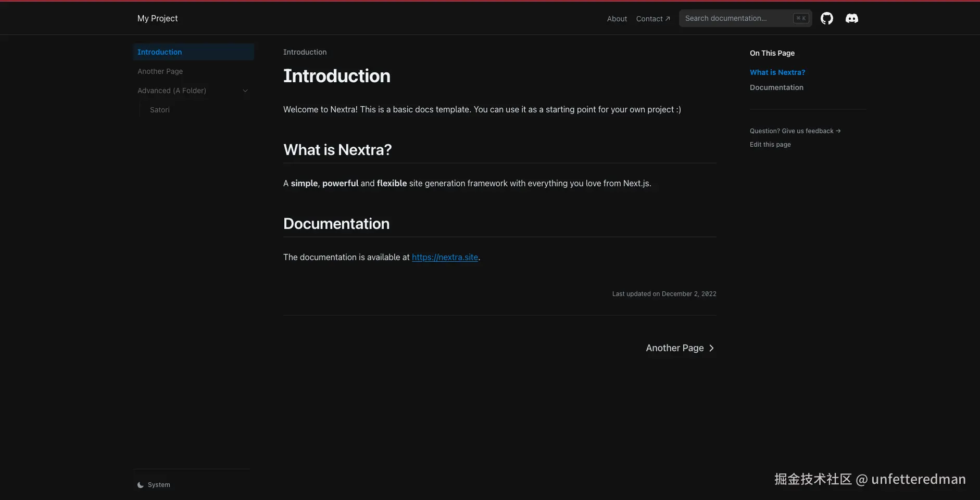This screenshot has width=980, height=500.
Task: Click the Introduction breadcrumb text
Action: (305, 52)
